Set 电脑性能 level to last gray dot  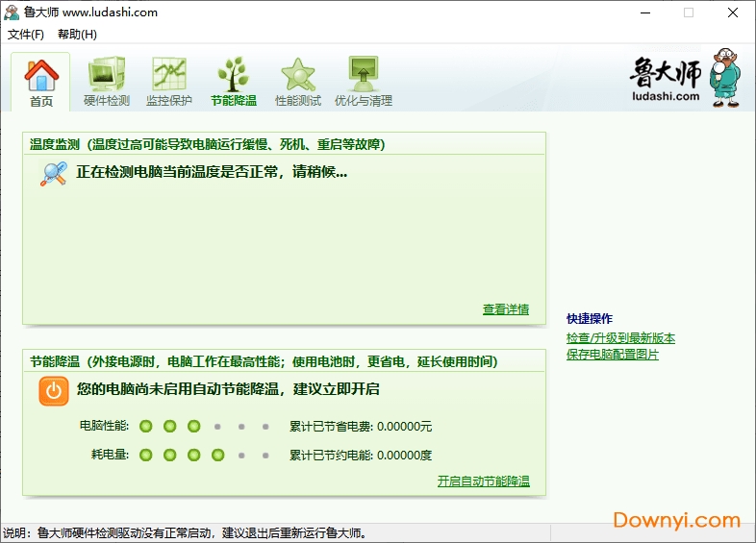(x=265, y=427)
